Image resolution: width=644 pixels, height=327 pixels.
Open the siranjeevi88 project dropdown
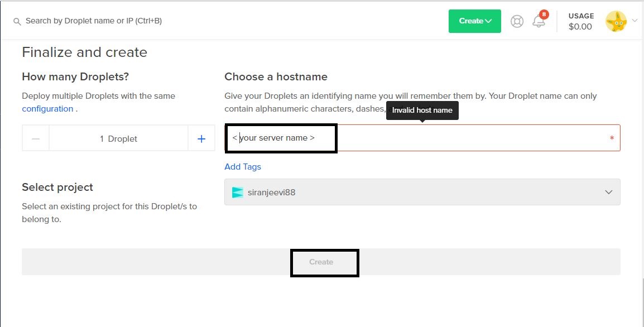[422, 192]
